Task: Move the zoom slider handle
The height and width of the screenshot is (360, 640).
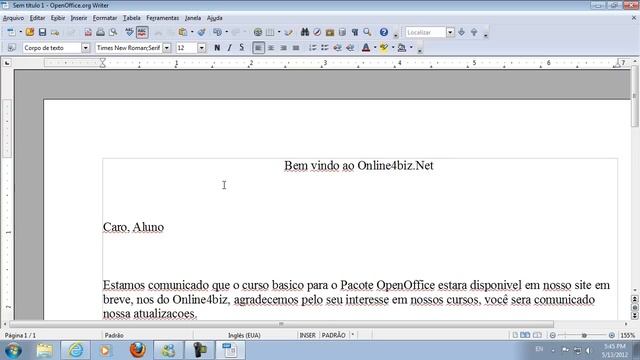Action: (x=584, y=335)
